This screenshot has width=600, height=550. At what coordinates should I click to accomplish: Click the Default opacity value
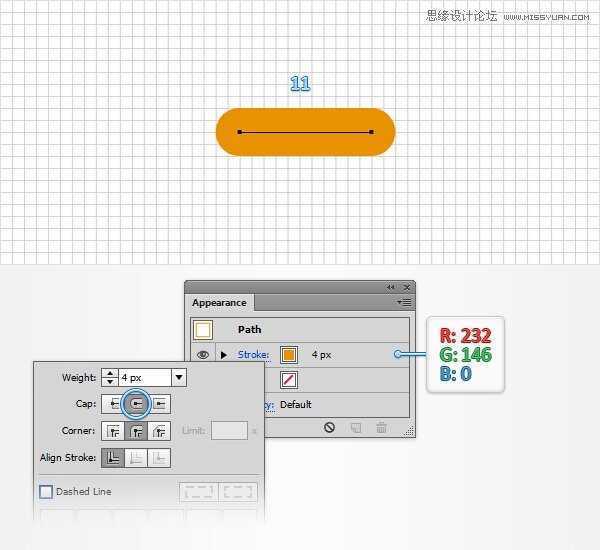(x=296, y=405)
